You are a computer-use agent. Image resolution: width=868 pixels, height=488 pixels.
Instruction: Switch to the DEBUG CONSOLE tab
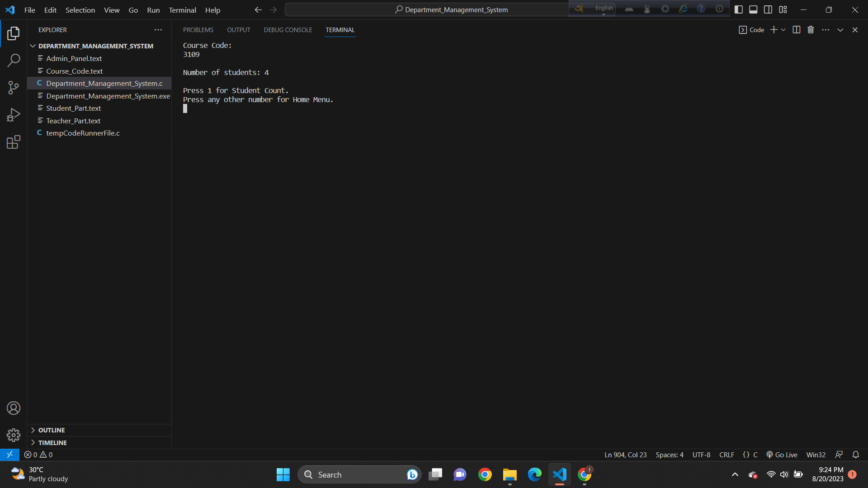pyautogui.click(x=288, y=30)
